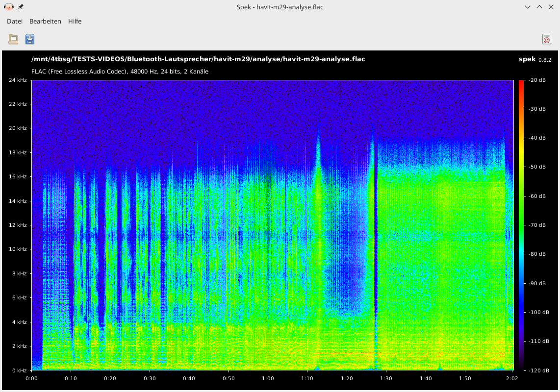Click the 14 kHz frequency axis label
Screen dimensions: 560x392
pos(18,201)
